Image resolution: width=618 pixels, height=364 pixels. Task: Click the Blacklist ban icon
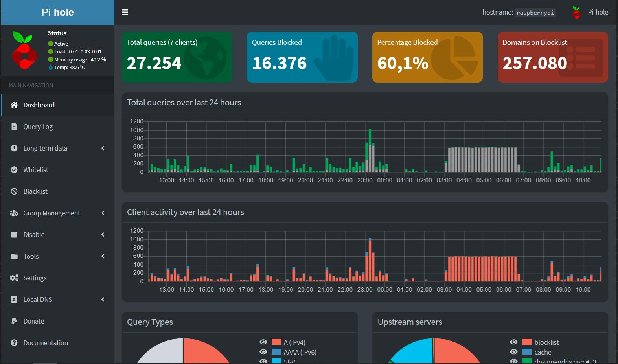tap(14, 191)
